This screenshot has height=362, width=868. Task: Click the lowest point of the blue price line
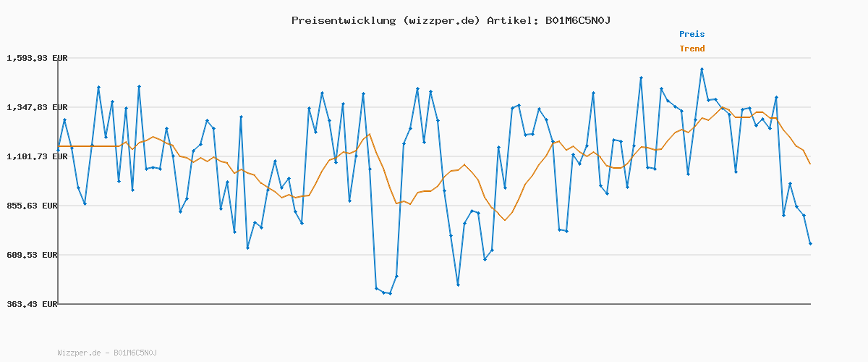pyautogui.click(x=390, y=293)
